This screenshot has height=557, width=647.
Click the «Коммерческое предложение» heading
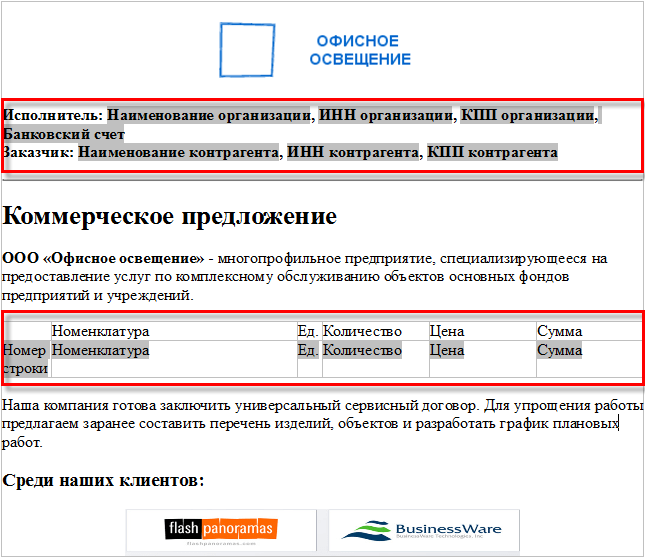(170, 217)
